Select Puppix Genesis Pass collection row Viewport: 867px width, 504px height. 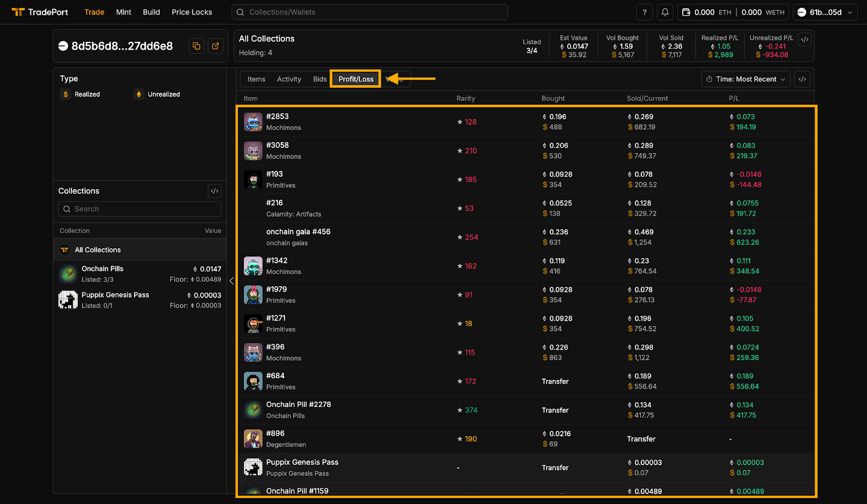click(140, 300)
